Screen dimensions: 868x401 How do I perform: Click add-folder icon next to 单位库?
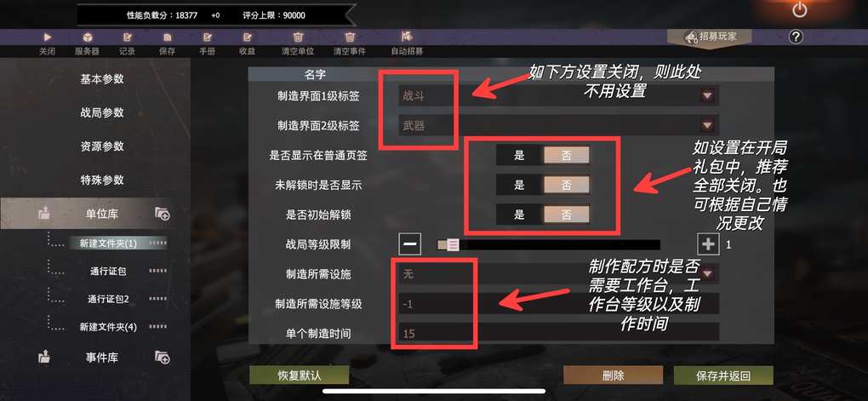163,214
